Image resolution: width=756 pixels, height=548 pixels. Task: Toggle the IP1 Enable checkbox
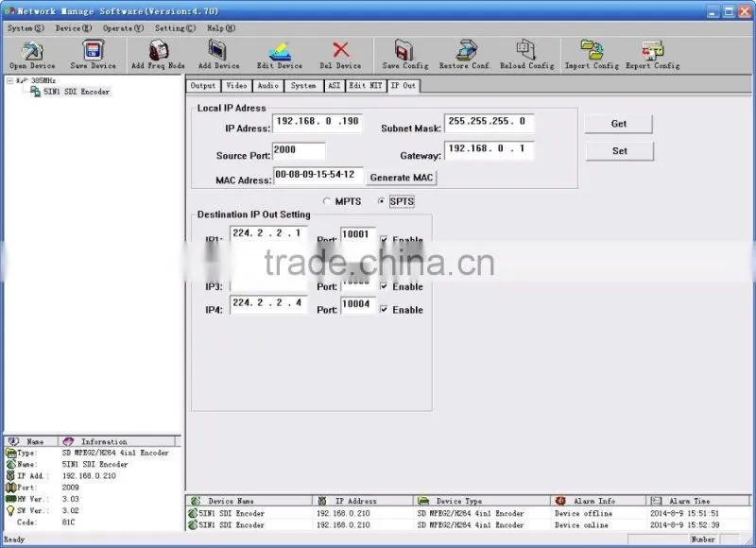point(384,239)
